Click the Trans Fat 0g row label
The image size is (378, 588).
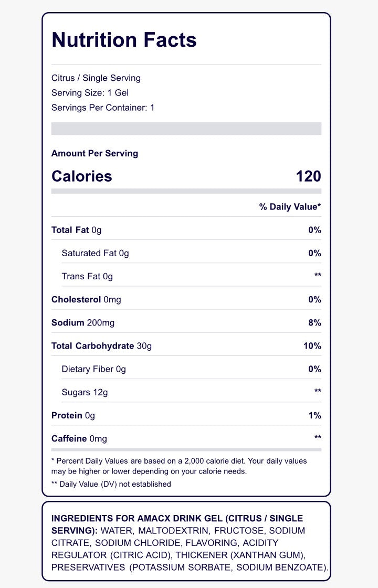click(x=87, y=276)
